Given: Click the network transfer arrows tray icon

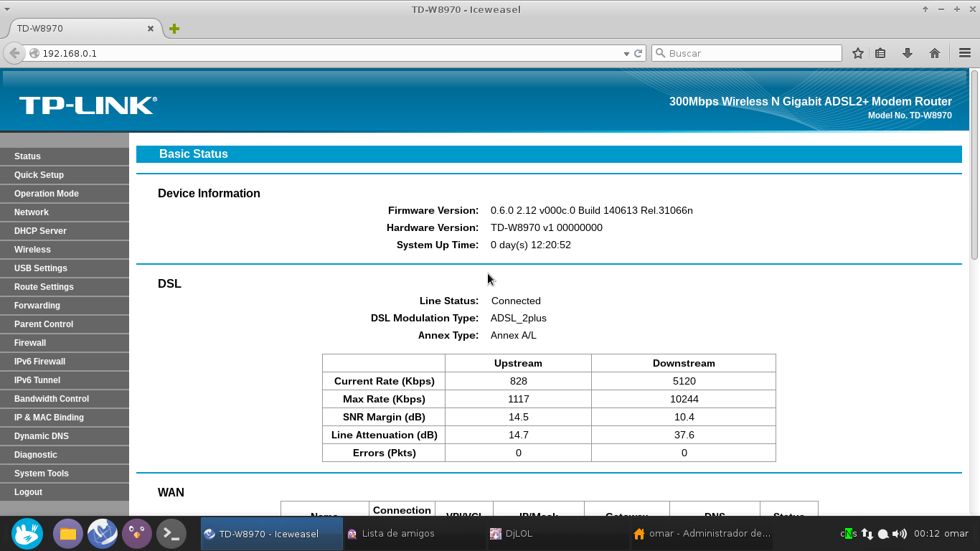Looking at the screenshot, I should click(x=867, y=534).
